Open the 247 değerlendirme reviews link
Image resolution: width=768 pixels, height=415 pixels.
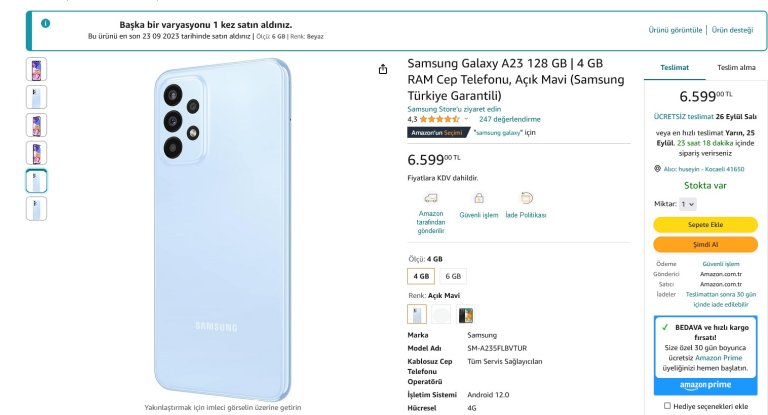pyautogui.click(x=509, y=119)
